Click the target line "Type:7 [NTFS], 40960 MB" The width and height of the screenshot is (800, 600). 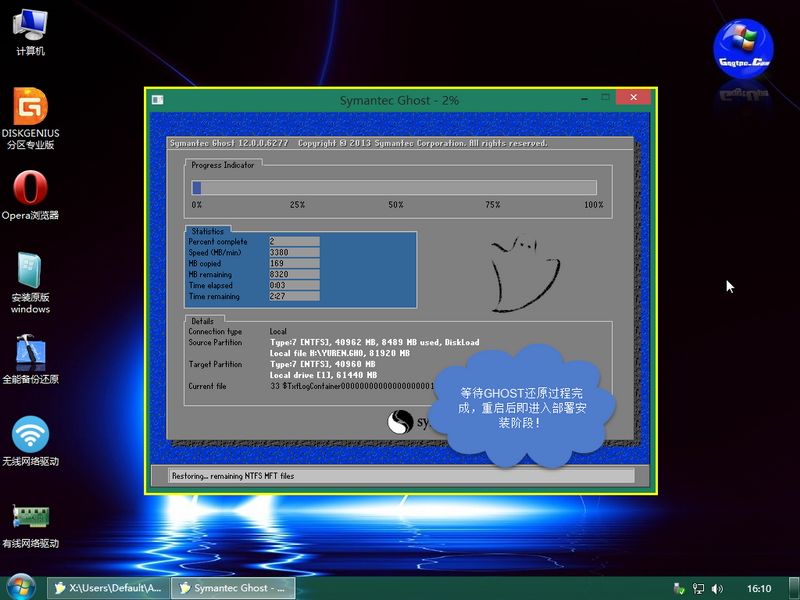[x=322, y=364]
